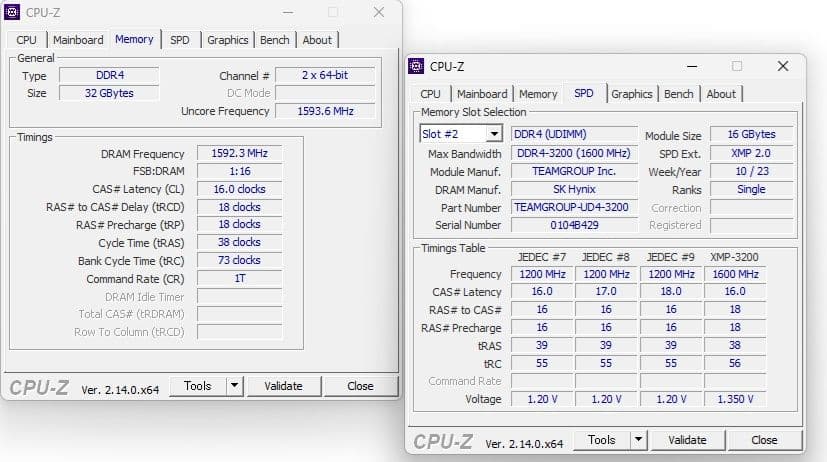The height and width of the screenshot is (462, 827).
Task: Click Week/Year value 10 / 23
Action: click(752, 171)
